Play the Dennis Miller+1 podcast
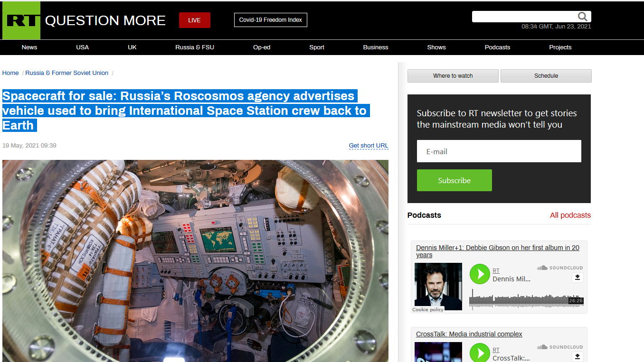The height and width of the screenshot is (362, 644). click(x=480, y=274)
